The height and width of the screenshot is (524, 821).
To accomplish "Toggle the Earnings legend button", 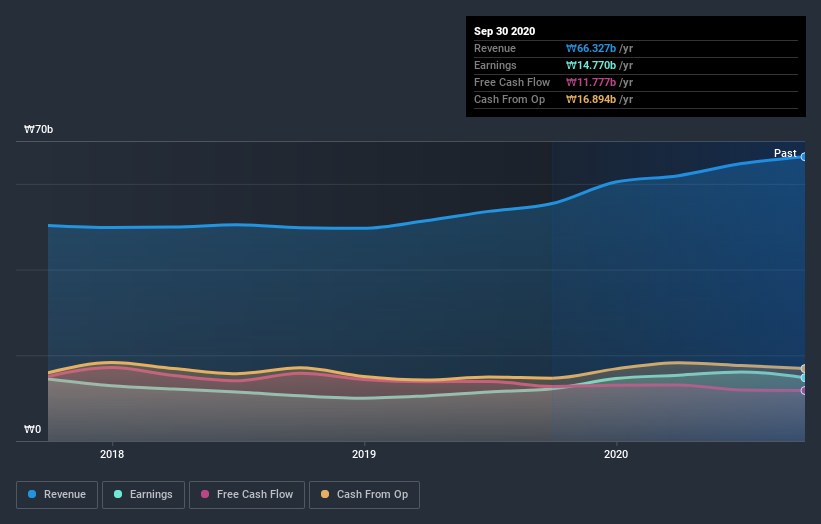I will [143, 495].
